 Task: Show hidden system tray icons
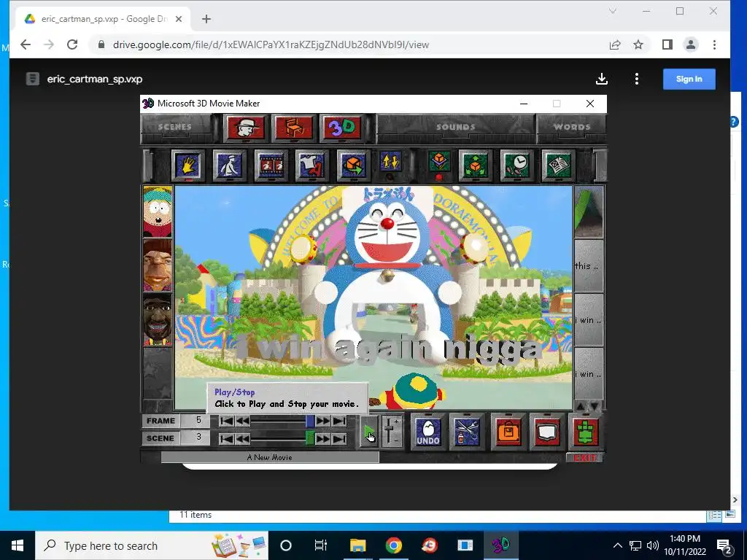click(617, 545)
